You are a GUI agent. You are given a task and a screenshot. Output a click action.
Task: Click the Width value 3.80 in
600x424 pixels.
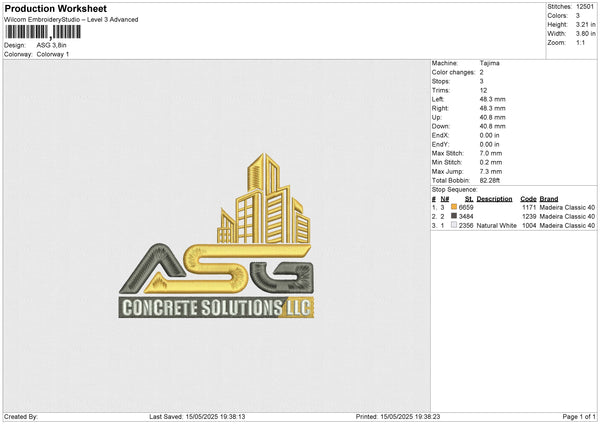[x=585, y=34]
